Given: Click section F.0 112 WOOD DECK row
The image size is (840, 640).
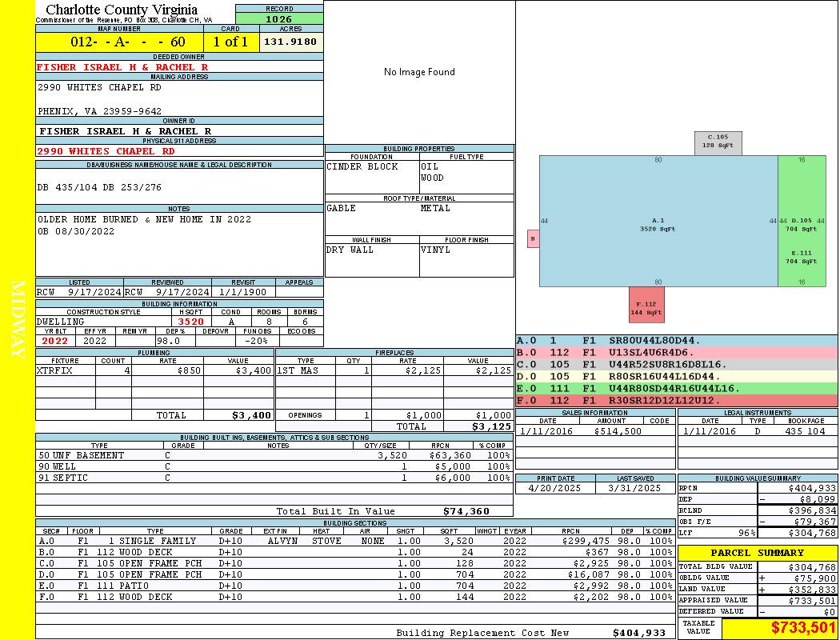Looking at the screenshot, I should click(x=355, y=597).
